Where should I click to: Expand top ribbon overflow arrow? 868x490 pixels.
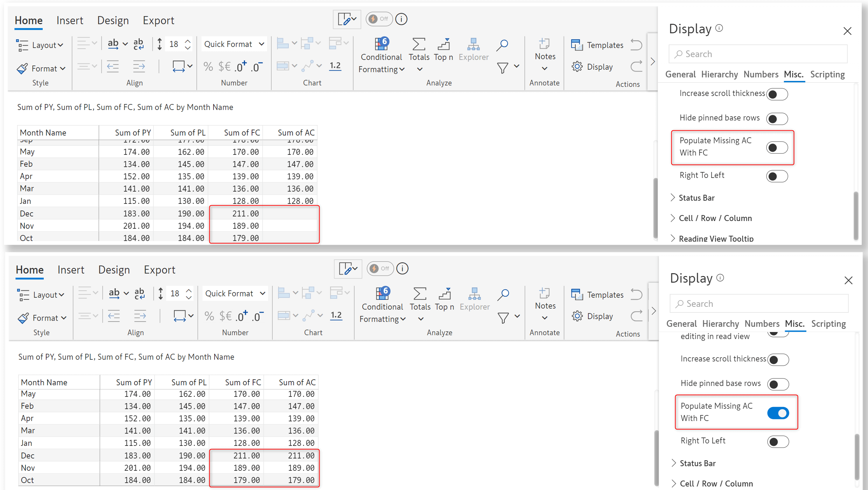coord(653,62)
